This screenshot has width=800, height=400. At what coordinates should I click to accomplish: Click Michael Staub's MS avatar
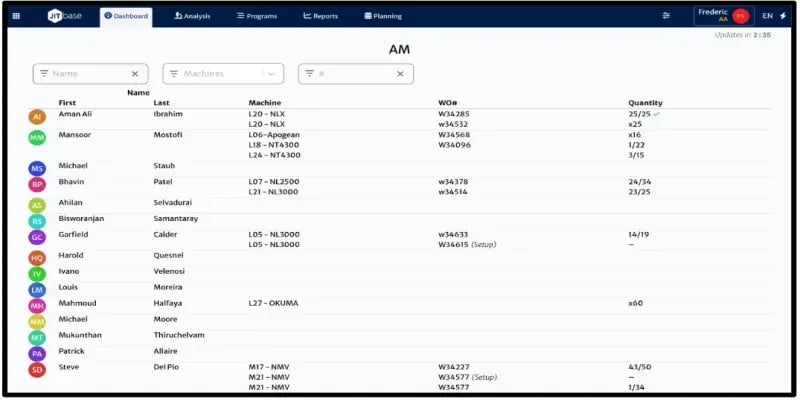click(x=37, y=169)
